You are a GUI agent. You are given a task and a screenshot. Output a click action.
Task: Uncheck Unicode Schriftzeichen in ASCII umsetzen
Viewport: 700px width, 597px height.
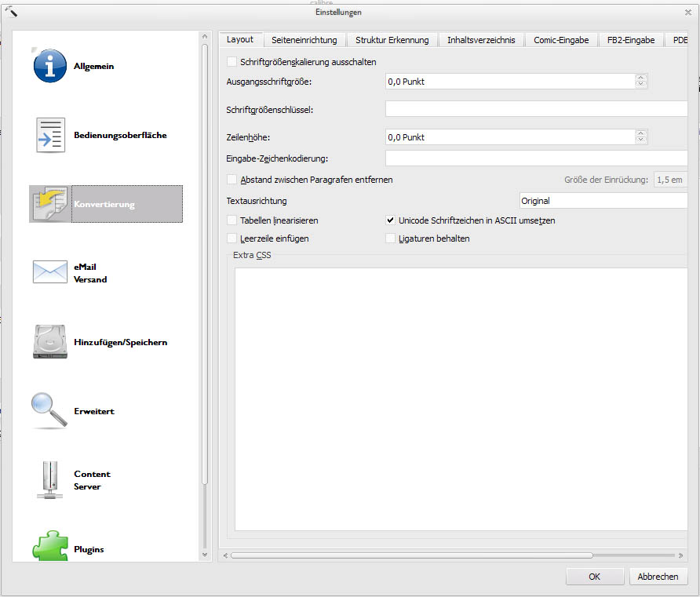[390, 220]
